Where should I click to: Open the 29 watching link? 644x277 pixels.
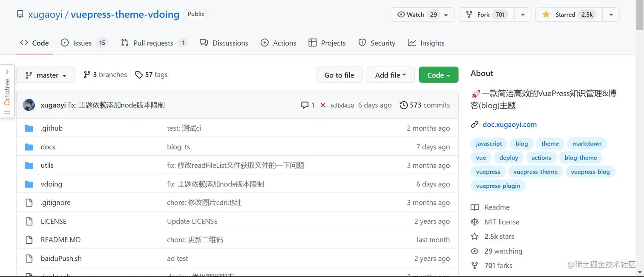tap(503, 251)
